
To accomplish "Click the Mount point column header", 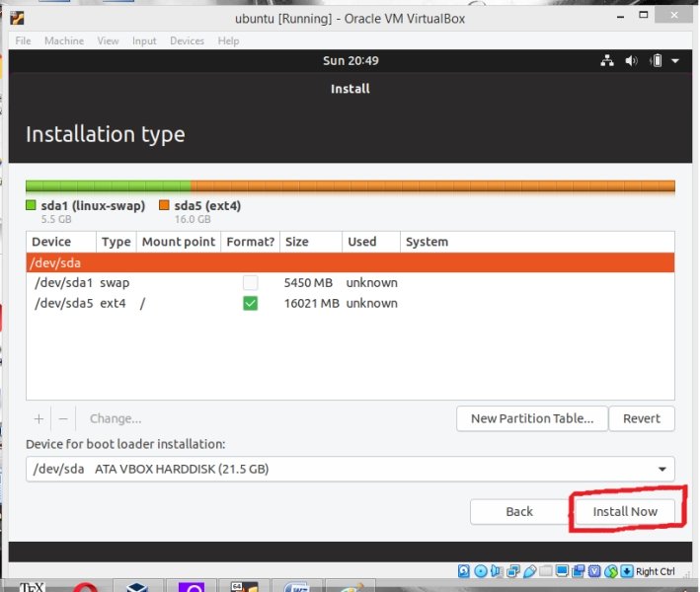I will click(179, 242).
